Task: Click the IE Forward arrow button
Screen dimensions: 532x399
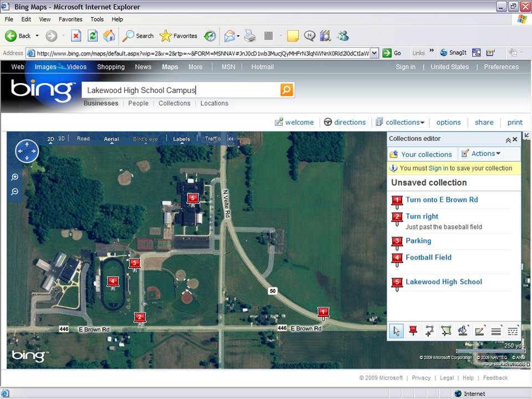Action: (52, 35)
